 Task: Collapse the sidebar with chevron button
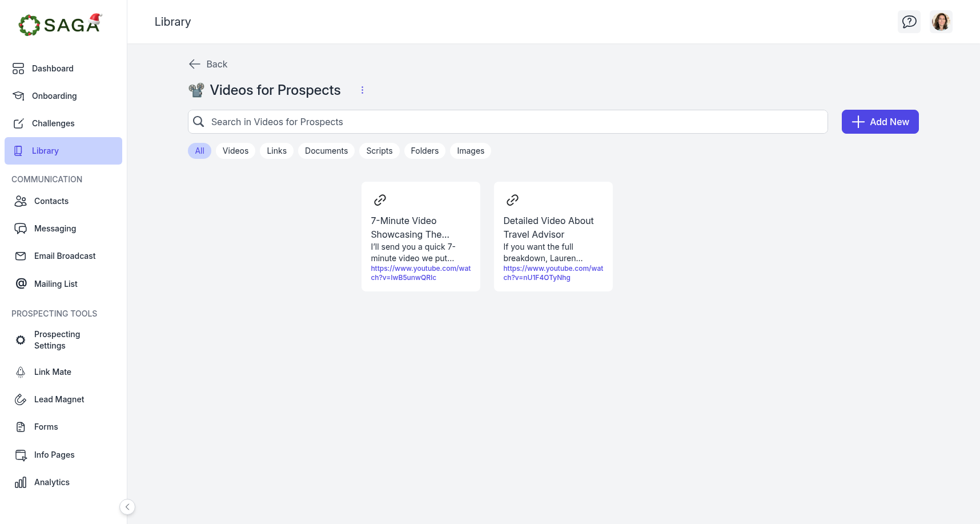[127, 507]
